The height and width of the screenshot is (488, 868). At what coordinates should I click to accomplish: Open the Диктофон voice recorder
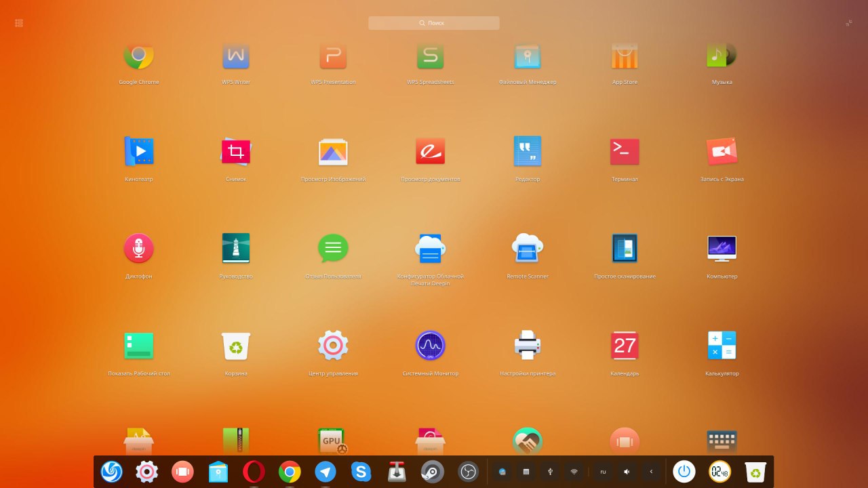[x=139, y=248]
